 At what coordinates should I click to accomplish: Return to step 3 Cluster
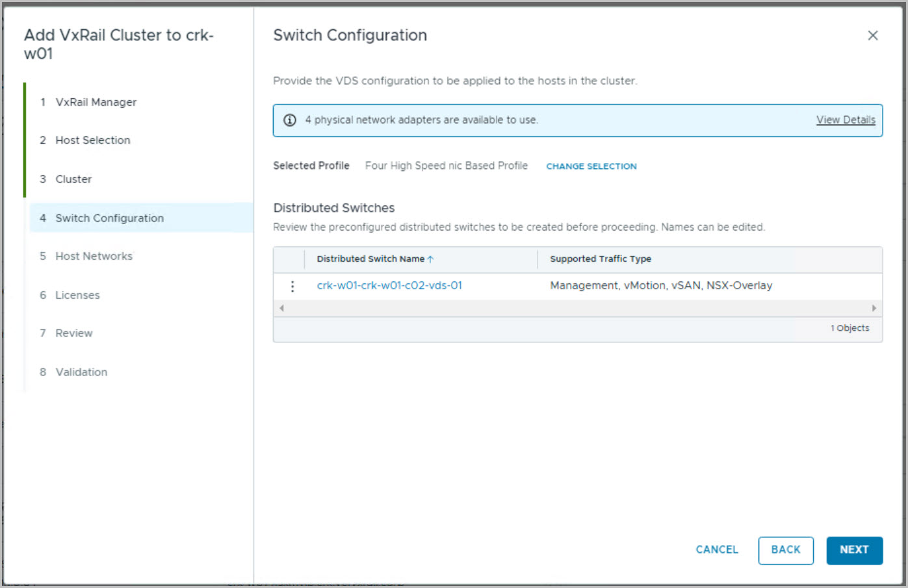pyautogui.click(x=73, y=179)
